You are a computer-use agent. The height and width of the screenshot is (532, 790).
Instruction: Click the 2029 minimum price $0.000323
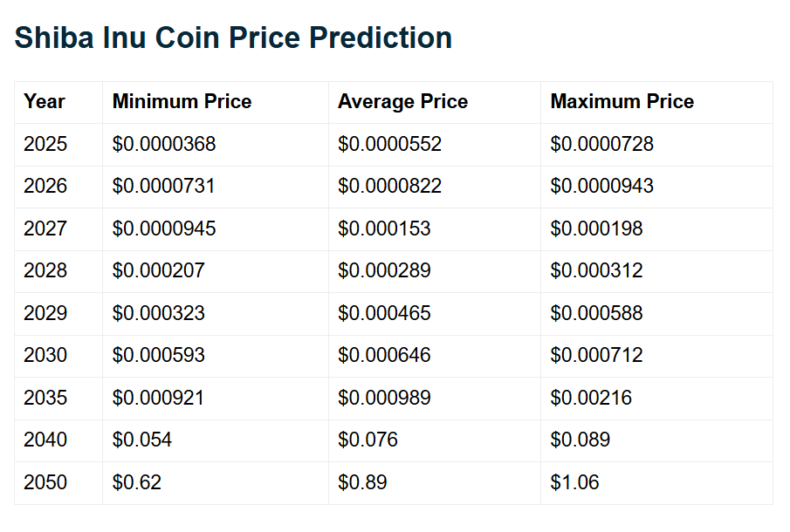[x=158, y=313]
